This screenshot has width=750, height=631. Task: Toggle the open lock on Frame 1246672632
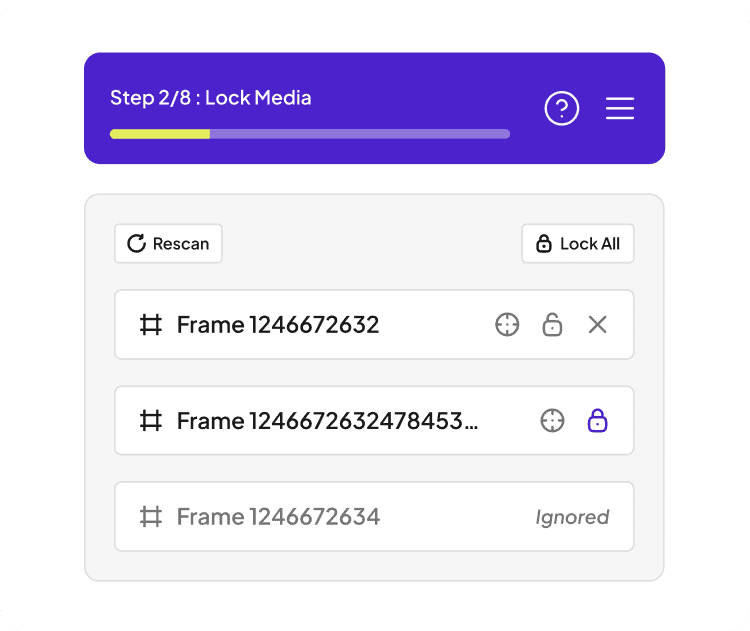[552, 325]
